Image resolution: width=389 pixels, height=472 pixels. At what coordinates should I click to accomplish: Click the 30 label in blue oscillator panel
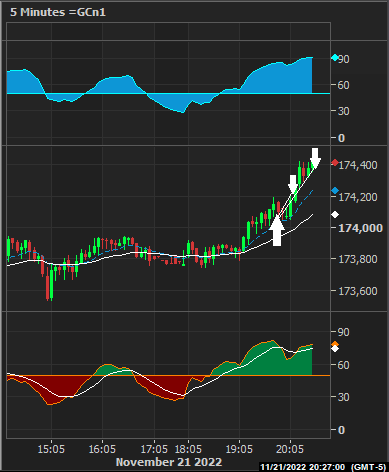(344, 111)
